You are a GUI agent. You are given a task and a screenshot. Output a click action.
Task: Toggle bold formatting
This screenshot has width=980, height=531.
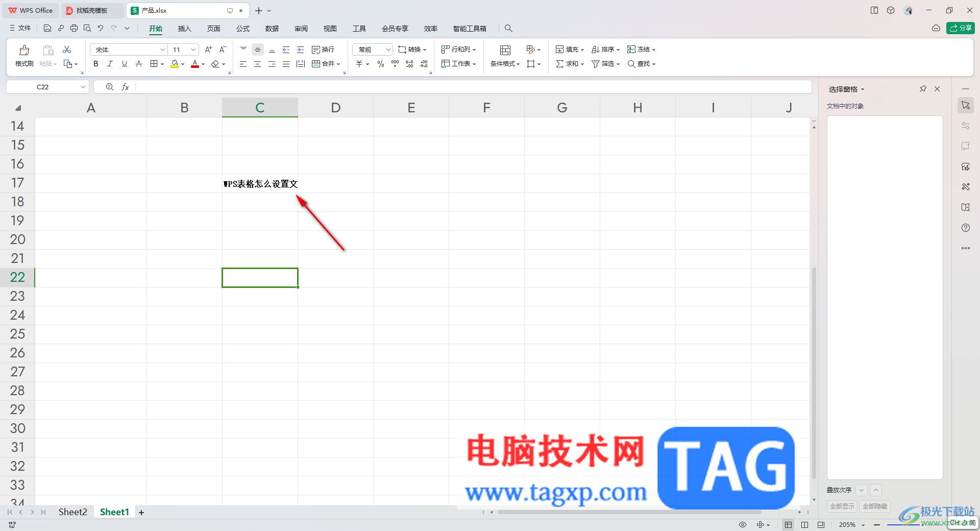tap(96, 64)
